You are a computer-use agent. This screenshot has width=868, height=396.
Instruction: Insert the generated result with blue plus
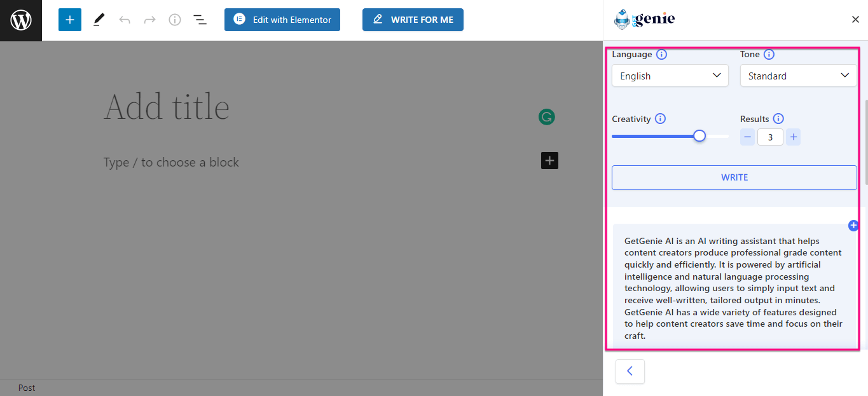(x=853, y=226)
